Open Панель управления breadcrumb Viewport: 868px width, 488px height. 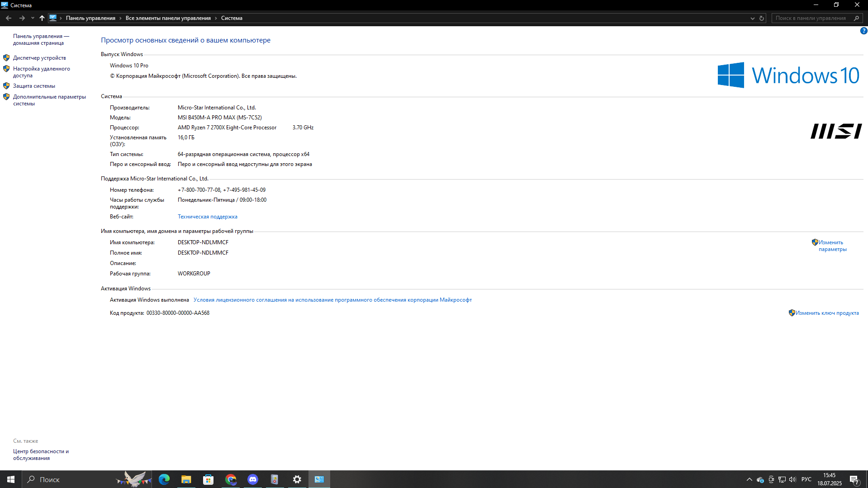tap(90, 18)
